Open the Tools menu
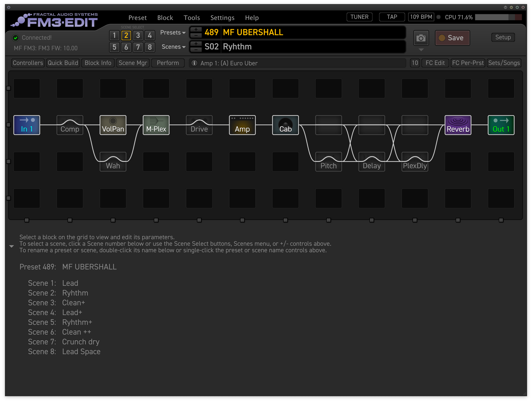 (x=192, y=18)
